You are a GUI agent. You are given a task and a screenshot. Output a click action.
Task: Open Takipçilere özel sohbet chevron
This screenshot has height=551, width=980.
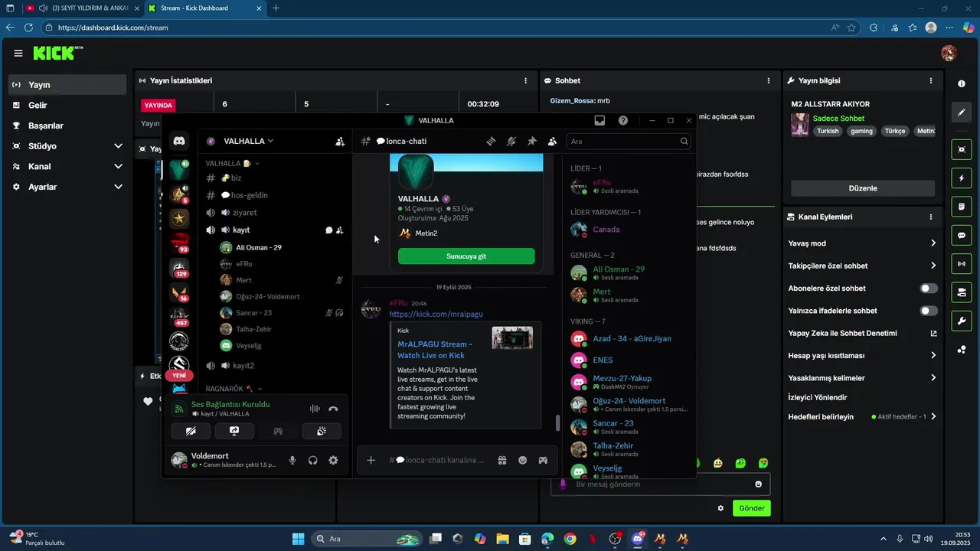[933, 266]
